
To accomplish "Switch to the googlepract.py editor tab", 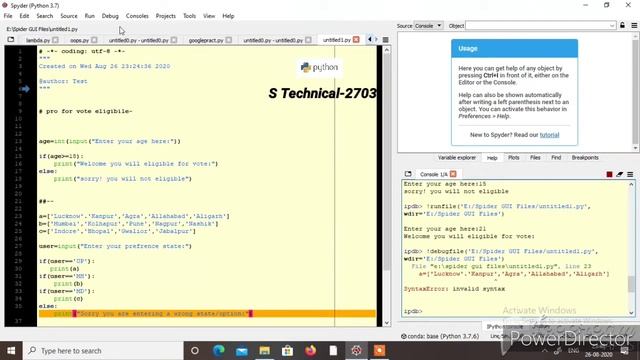I will pyautogui.click(x=206, y=40).
